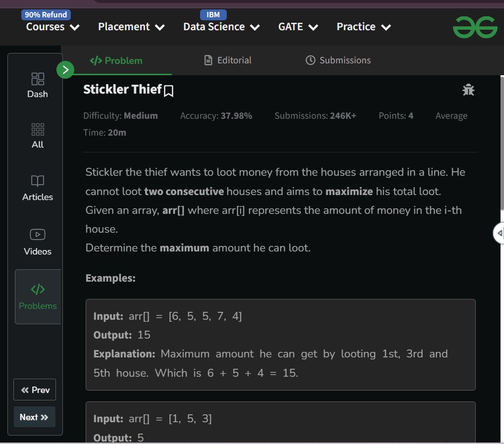This screenshot has width=504, height=444.
Task: Expand the Practice dropdown menu
Action: pos(363,27)
